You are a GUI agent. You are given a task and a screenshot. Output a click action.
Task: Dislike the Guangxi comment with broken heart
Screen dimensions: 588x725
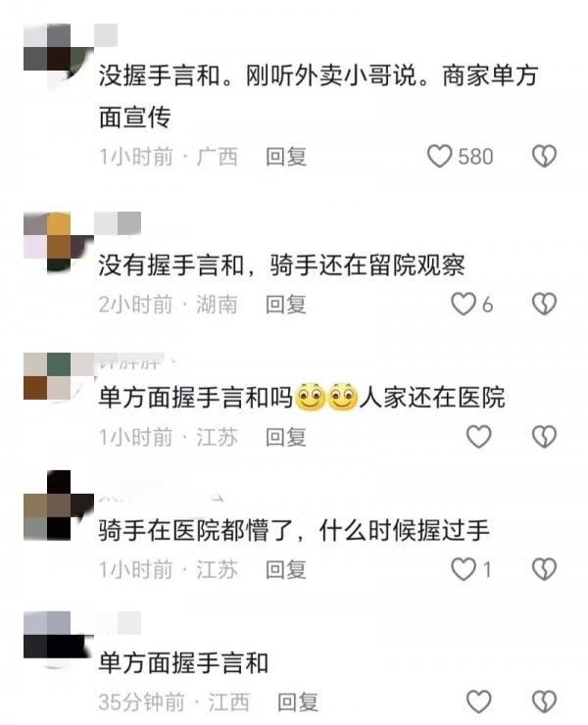(x=544, y=157)
